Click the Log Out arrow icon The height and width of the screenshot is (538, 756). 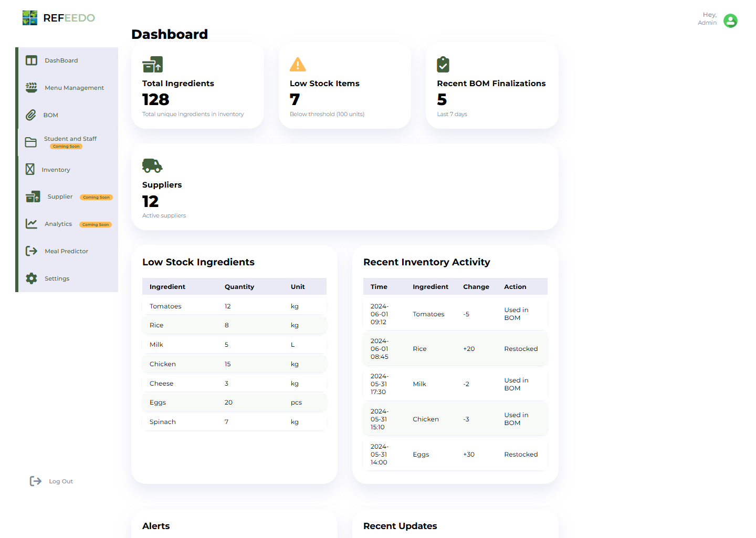coord(36,481)
